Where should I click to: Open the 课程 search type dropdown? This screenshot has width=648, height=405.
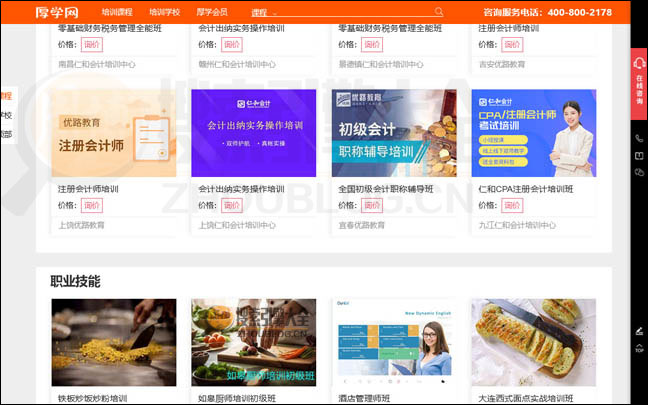pyautogui.click(x=264, y=13)
